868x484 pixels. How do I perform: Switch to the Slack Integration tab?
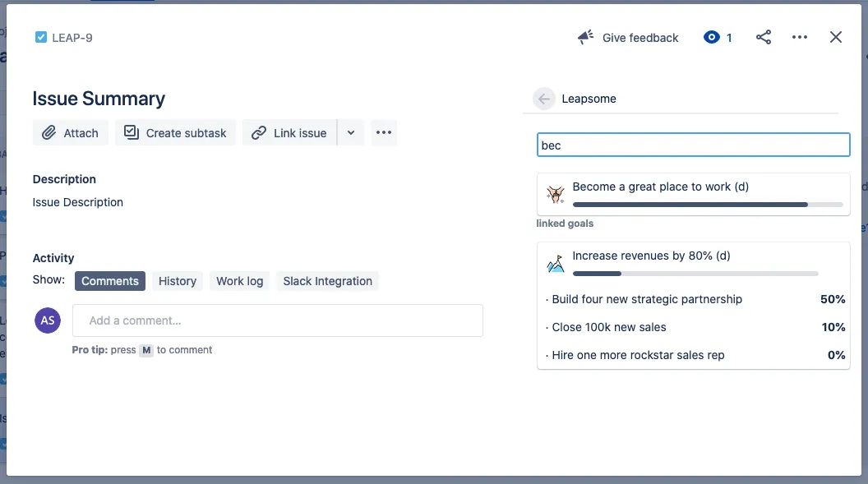point(328,281)
